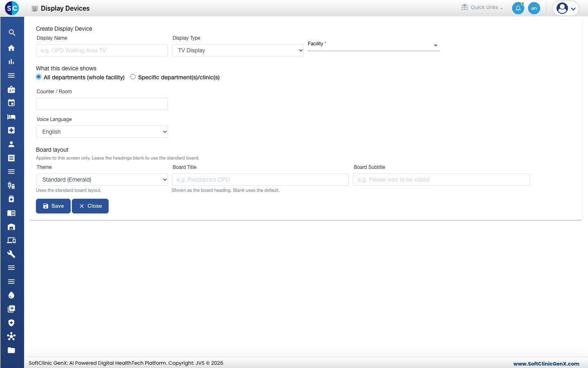Open the stacked plus library icon
Image resolution: width=588 pixels, height=368 pixels.
11,309
